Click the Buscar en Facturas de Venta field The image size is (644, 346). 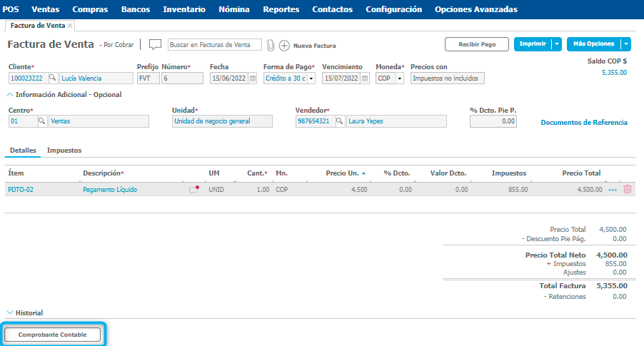click(214, 44)
